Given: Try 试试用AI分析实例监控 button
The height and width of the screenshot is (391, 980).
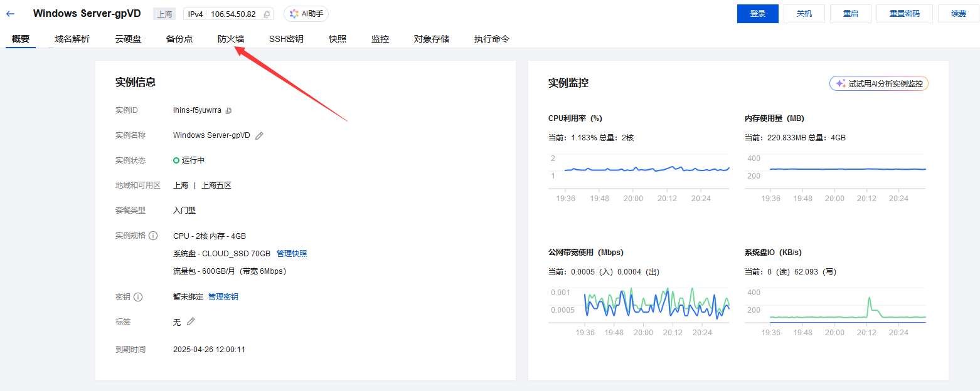Looking at the screenshot, I should tap(878, 83).
